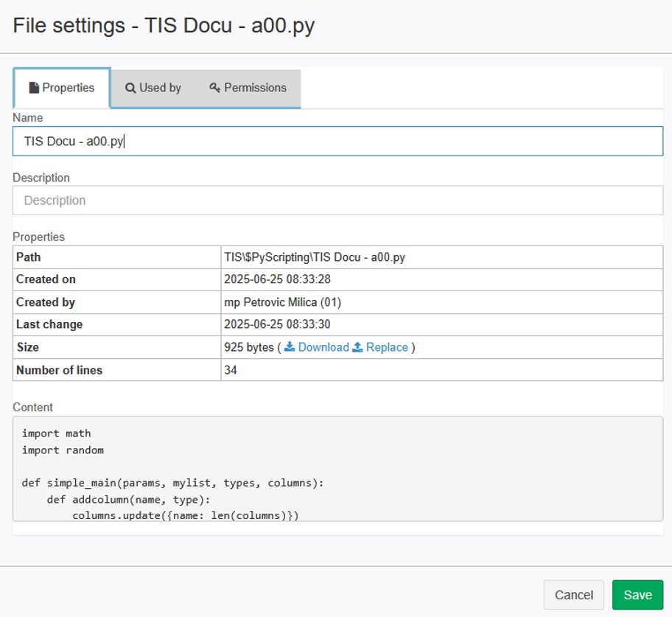Switch to the Used by tab
Screen dimensions: 672x617
click(153, 88)
